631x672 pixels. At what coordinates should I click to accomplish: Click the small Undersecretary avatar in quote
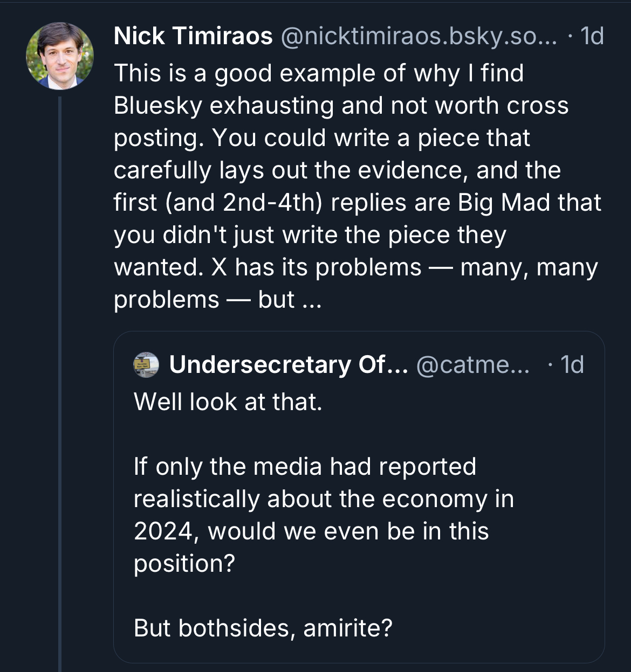[146, 365]
